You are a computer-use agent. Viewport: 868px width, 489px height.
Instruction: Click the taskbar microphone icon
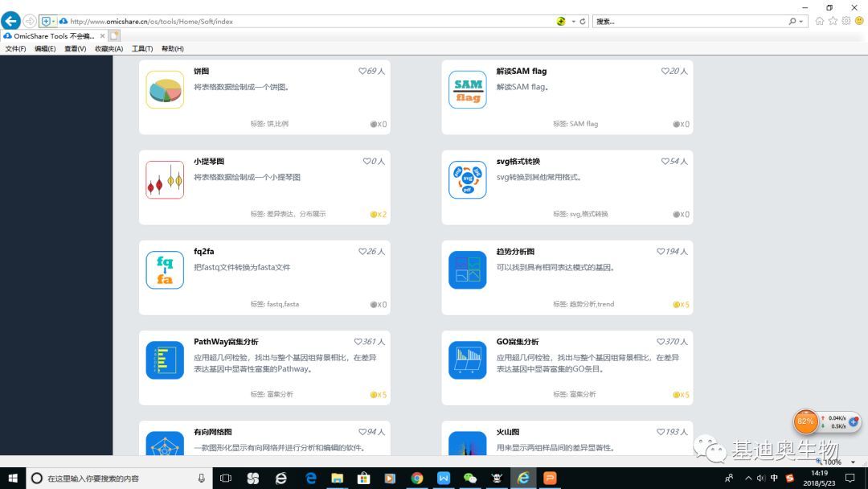click(x=202, y=478)
